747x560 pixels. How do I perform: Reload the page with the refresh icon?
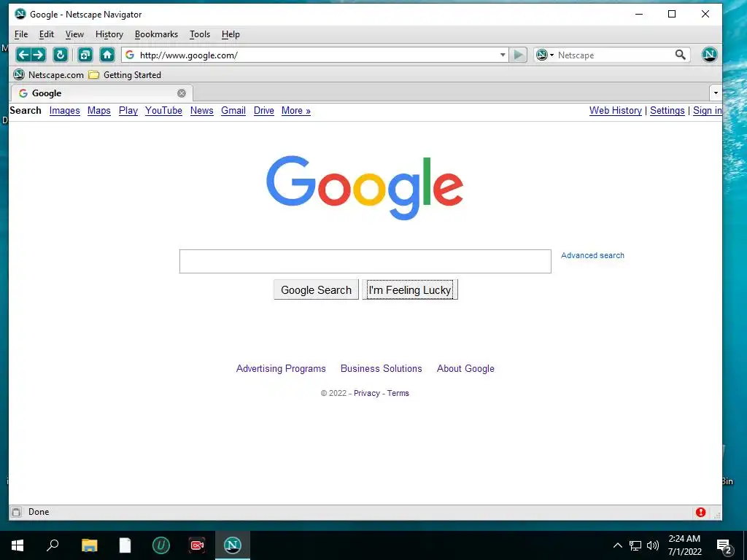pyautogui.click(x=60, y=55)
